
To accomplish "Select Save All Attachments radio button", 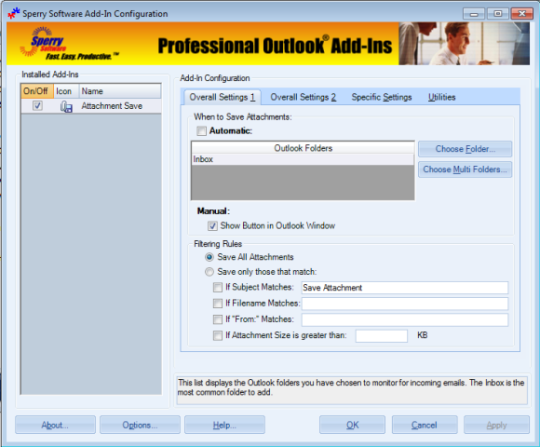I will click(209, 257).
